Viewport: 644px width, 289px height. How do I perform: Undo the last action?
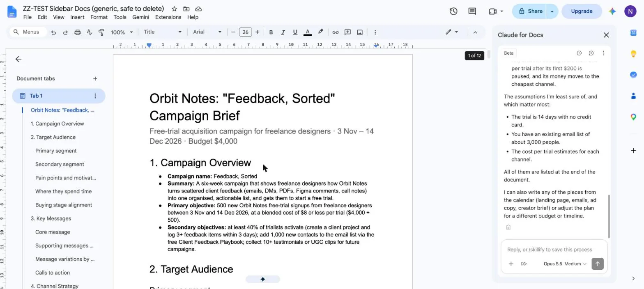click(53, 32)
